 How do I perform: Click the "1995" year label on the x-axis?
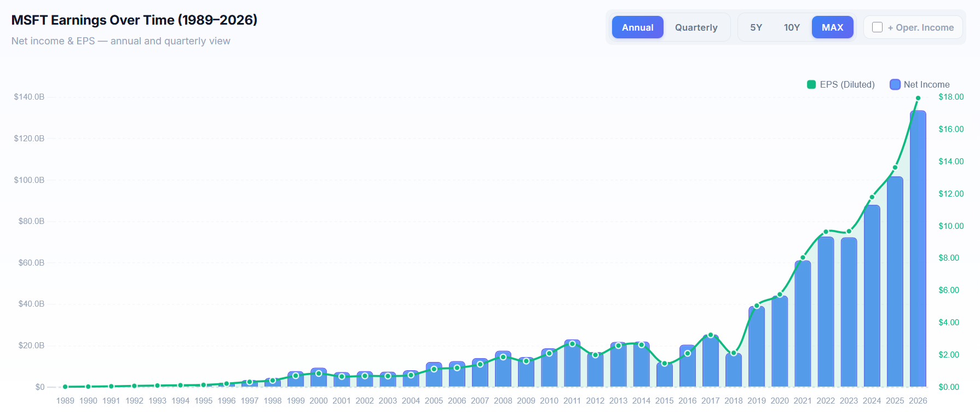point(204,401)
